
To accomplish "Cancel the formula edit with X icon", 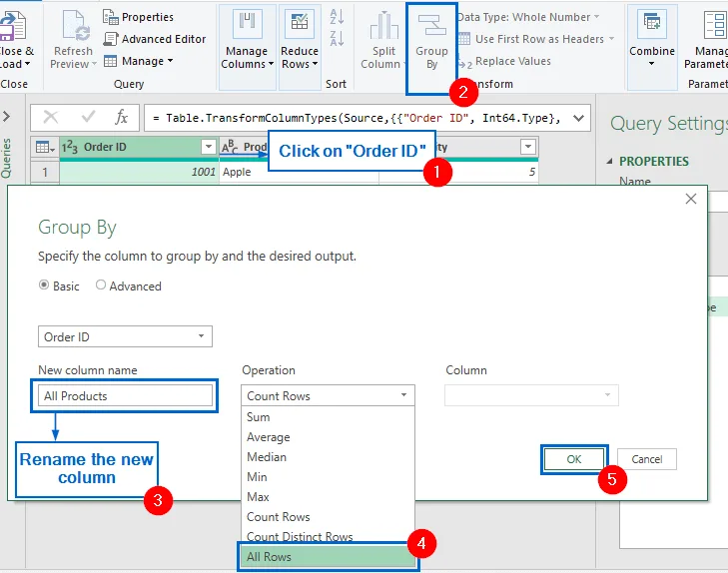I will [51, 118].
